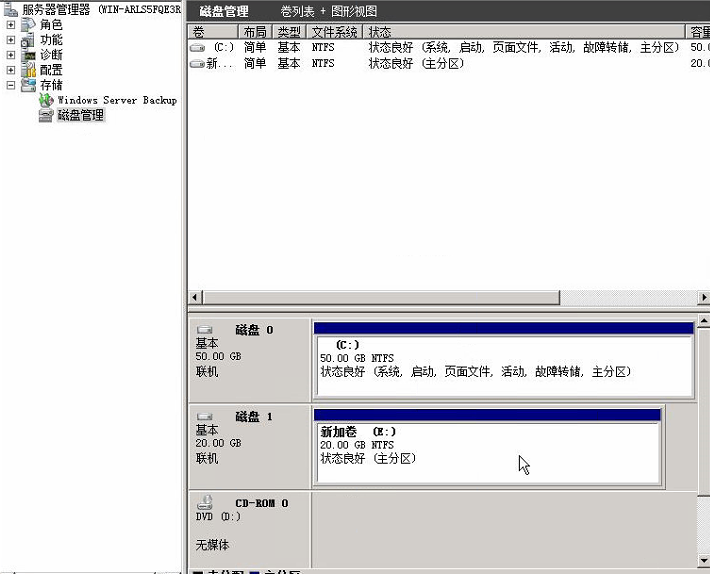Viewport: 710px width, 574px height.
Task: Click the CD-ROM 0 drive icon
Action: (x=204, y=503)
